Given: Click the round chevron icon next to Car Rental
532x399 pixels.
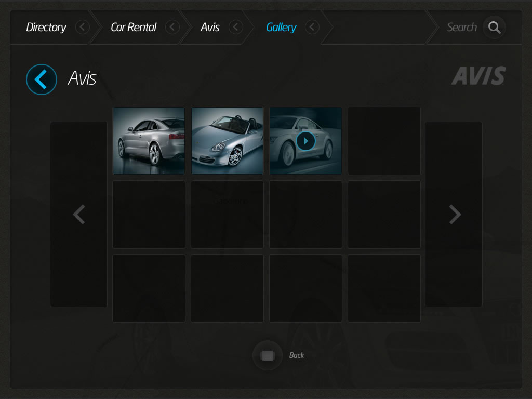Looking at the screenshot, I should click(x=172, y=27).
